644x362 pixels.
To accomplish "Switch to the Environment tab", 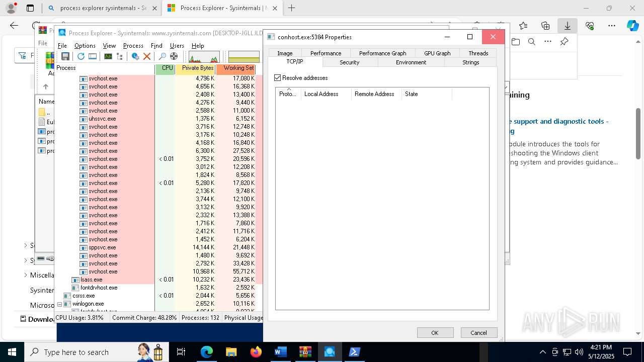I will click(411, 62).
